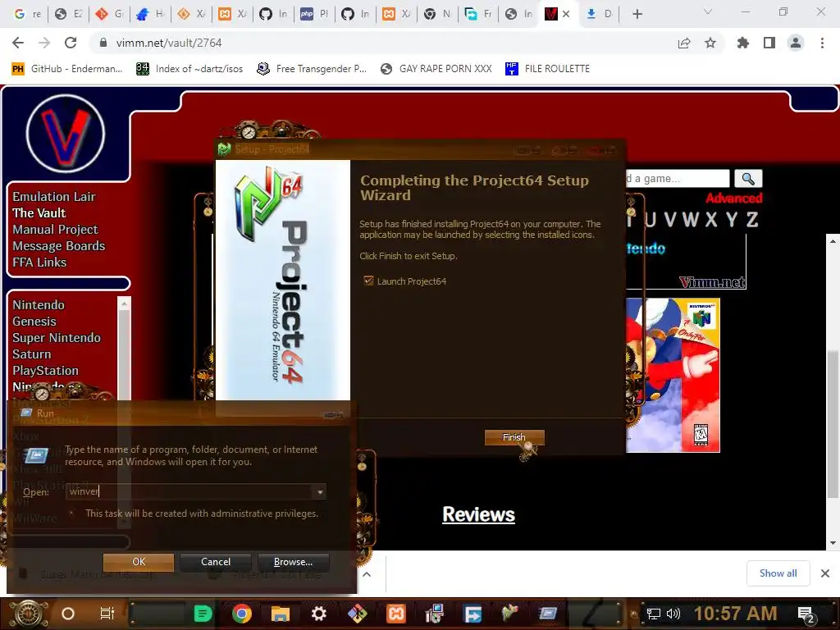Switch to the php tab
This screenshot has height=630, width=840.
[314, 14]
